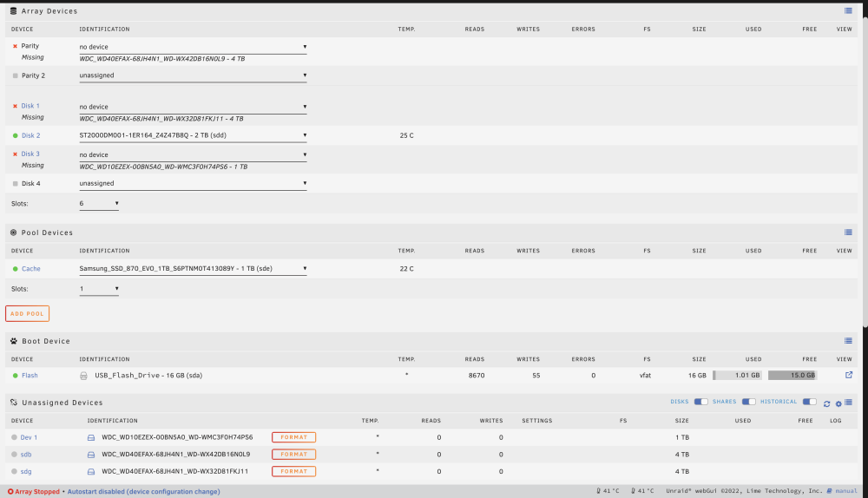Toggle the SHARES switch
Image resolution: width=868 pixels, height=498 pixels.
[748, 402]
